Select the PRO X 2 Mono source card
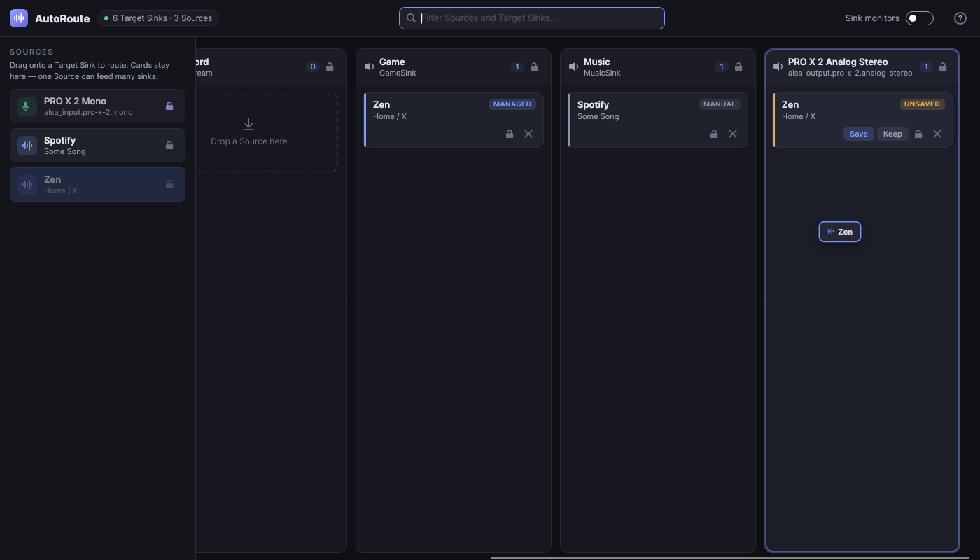The height and width of the screenshot is (560, 980). pyautogui.click(x=97, y=106)
